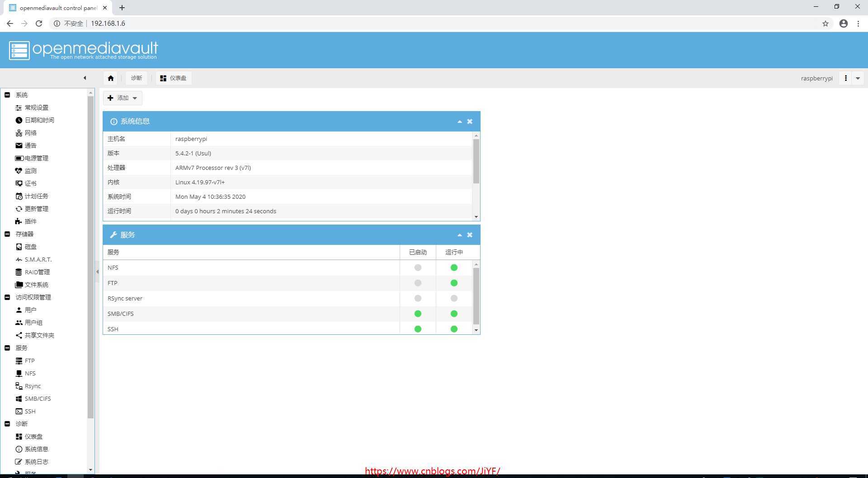Click the RAID管理 database icon

pos(19,272)
